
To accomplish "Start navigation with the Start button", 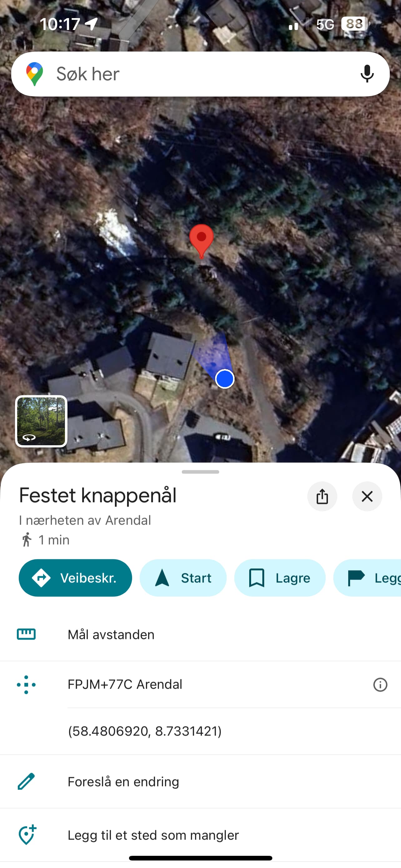I will (183, 577).
